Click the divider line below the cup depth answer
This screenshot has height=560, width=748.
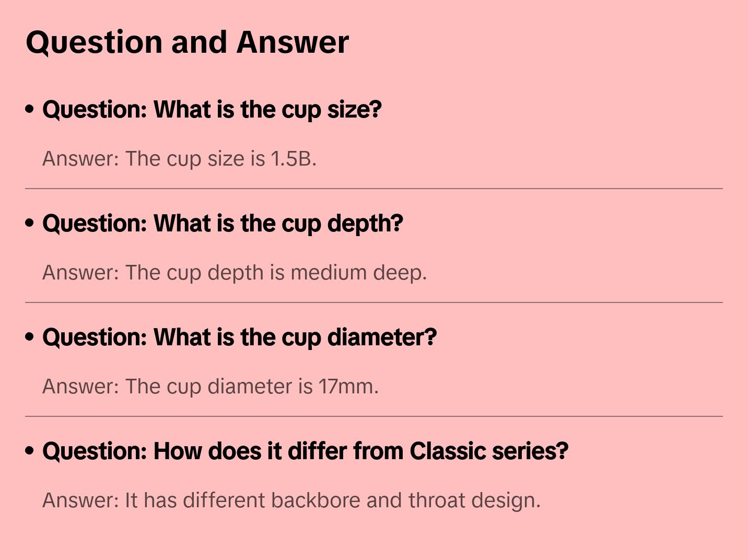click(x=374, y=302)
